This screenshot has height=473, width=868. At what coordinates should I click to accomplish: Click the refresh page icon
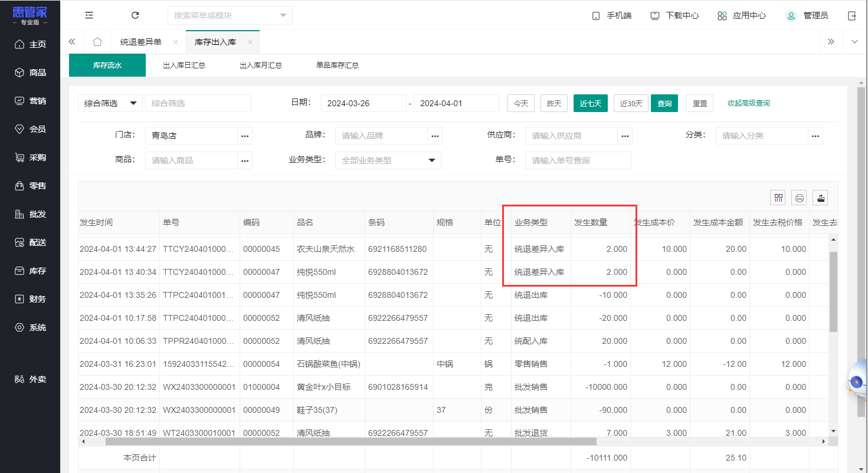[x=135, y=15]
